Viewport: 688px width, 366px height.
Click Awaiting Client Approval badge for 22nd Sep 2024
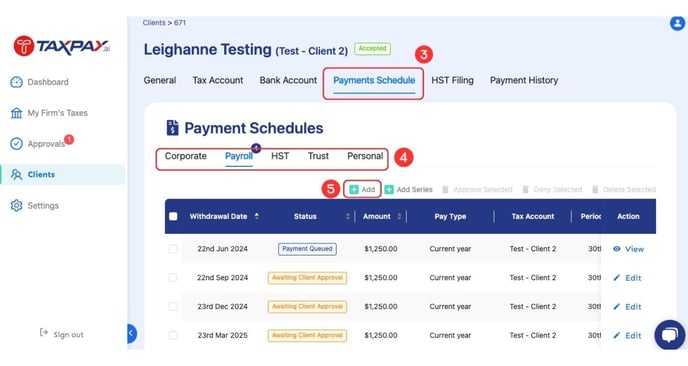[x=307, y=278]
